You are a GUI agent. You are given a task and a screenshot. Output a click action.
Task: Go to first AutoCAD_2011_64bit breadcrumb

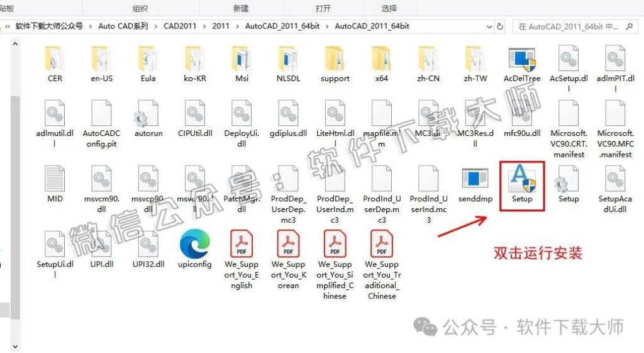(282, 26)
